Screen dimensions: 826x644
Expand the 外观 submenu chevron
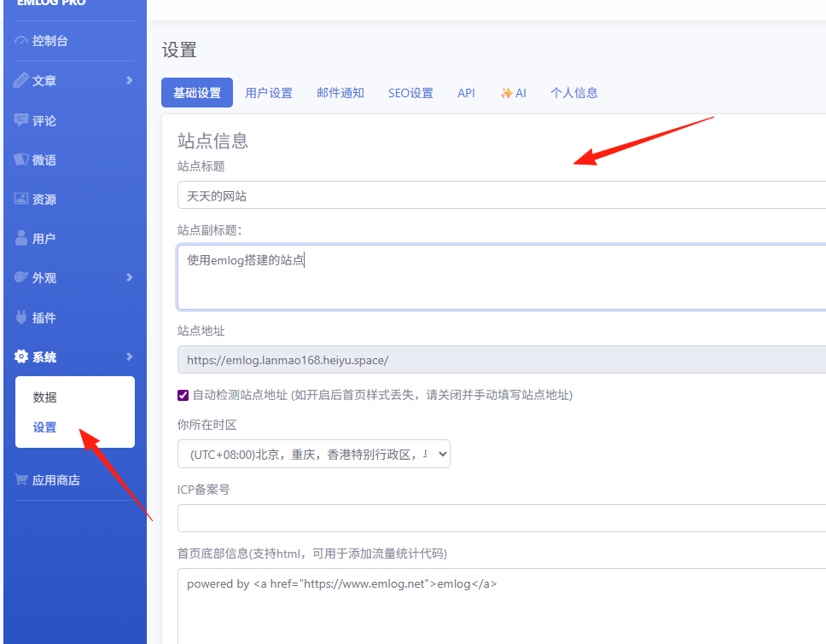[x=130, y=277]
